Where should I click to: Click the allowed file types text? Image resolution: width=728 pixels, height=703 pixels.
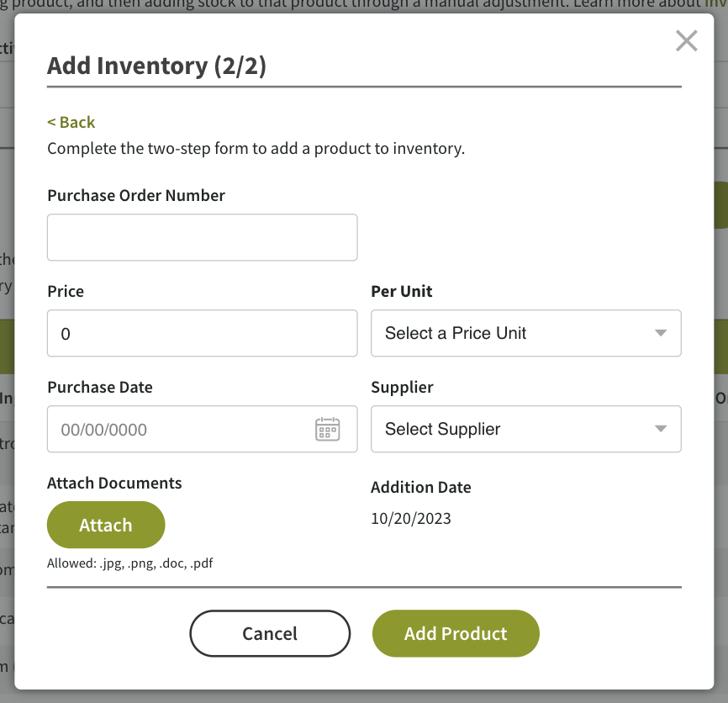point(129,563)
